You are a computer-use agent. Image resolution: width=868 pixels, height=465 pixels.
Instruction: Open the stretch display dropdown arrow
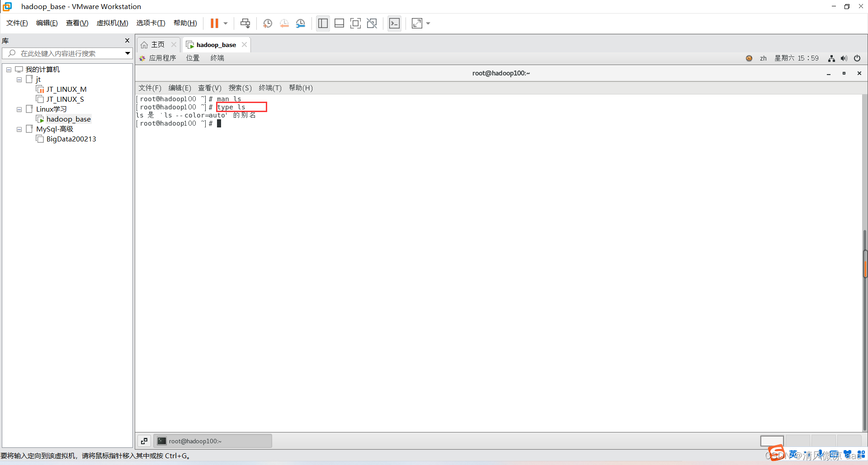(428, 23)
